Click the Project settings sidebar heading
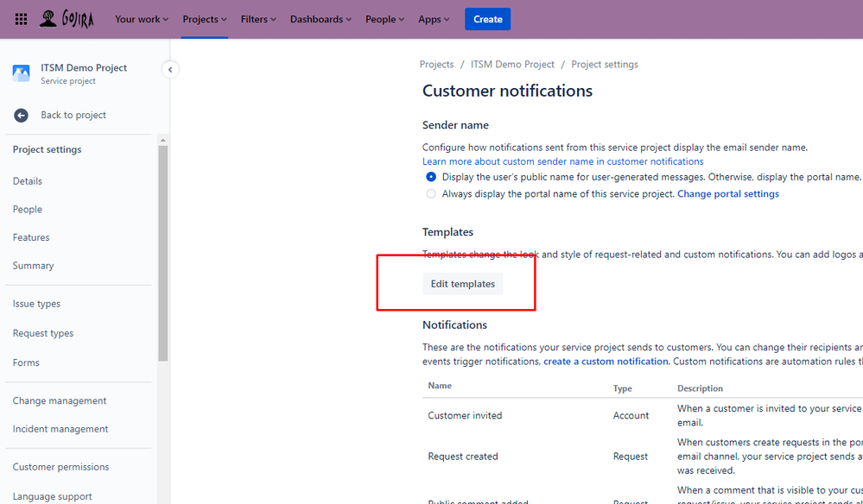Screen dimensions: 863x504 48,149
